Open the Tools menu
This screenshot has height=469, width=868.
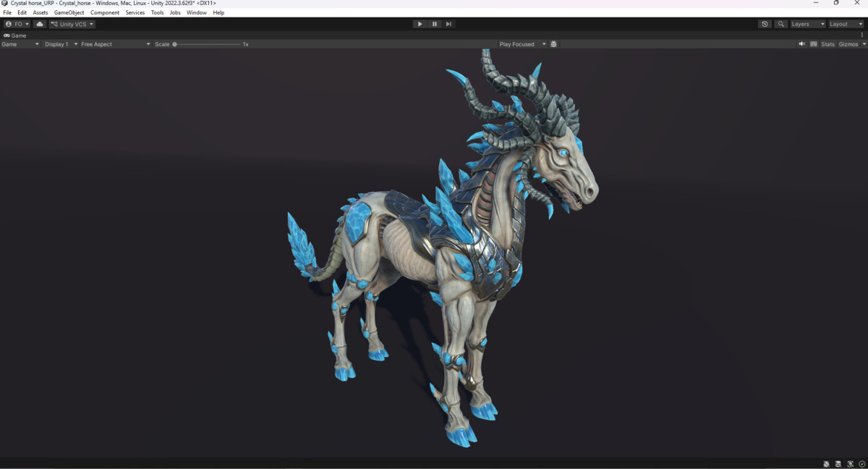(158, 12)
